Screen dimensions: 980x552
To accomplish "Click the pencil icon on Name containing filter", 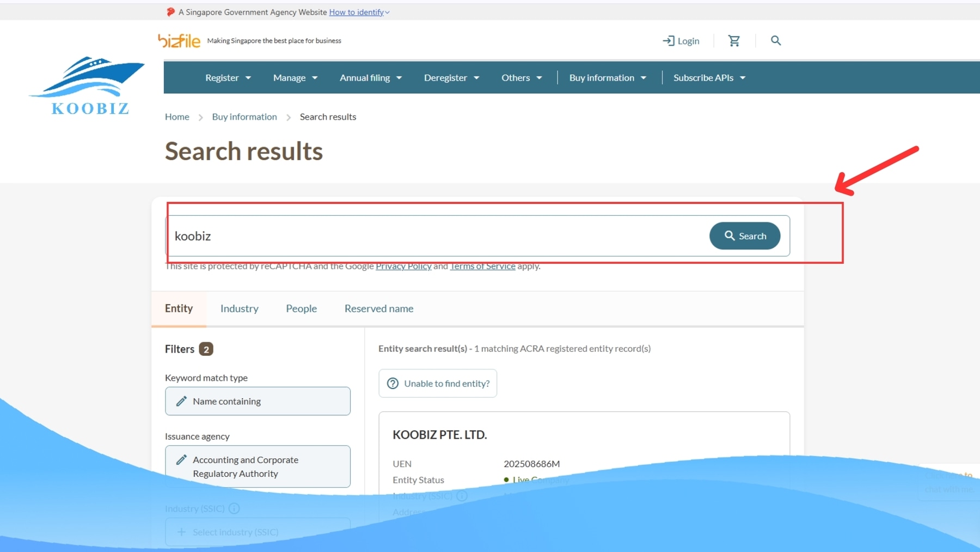I will tap(181, 401).
